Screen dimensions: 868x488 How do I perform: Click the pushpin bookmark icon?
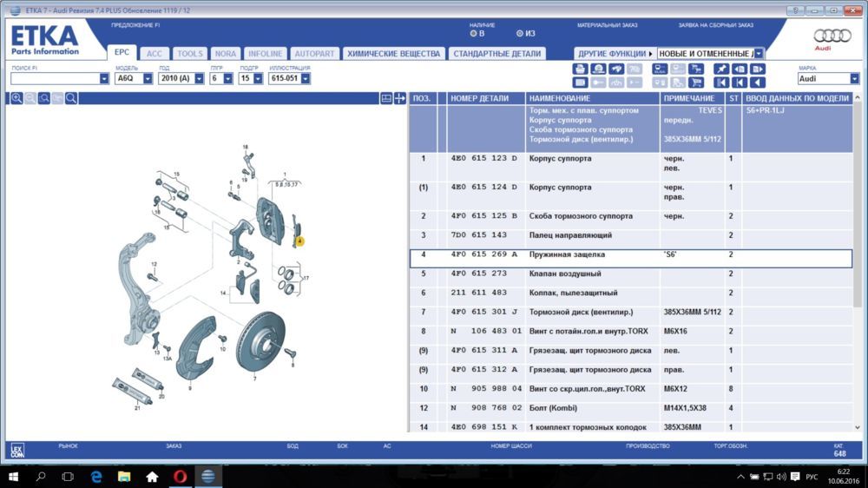(720, 69)
